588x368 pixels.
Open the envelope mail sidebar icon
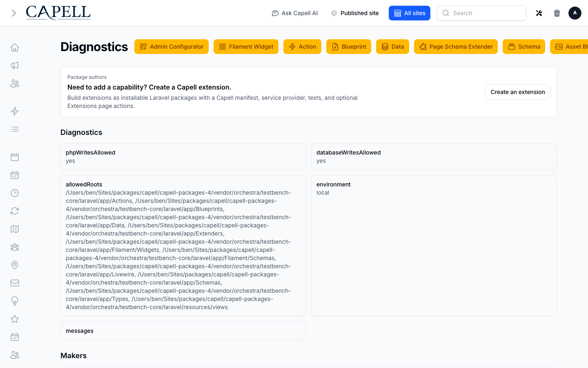tap(15, 283)
